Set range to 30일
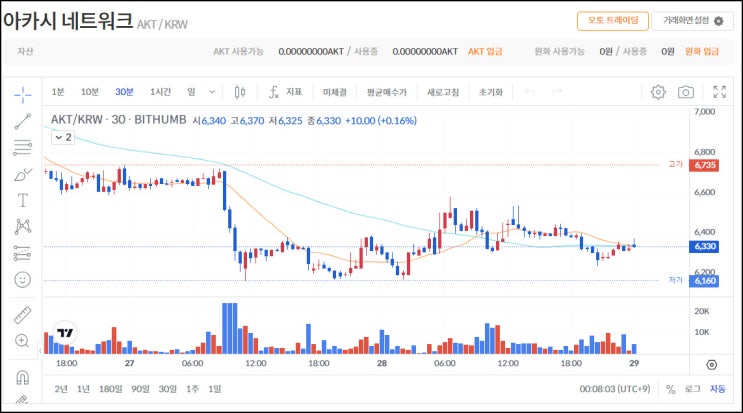This screenshot has height=413, width=743. tap(167, 389)
